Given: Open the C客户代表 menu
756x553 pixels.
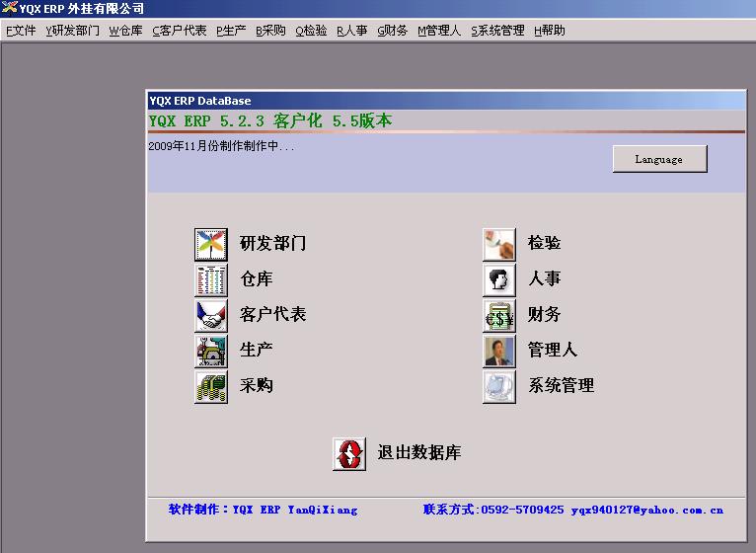Looking at the screenshot, I should [x=179, y=31].
